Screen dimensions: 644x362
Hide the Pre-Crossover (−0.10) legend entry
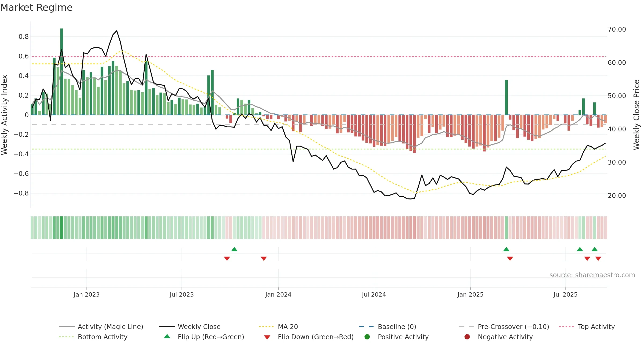point(504,327)
